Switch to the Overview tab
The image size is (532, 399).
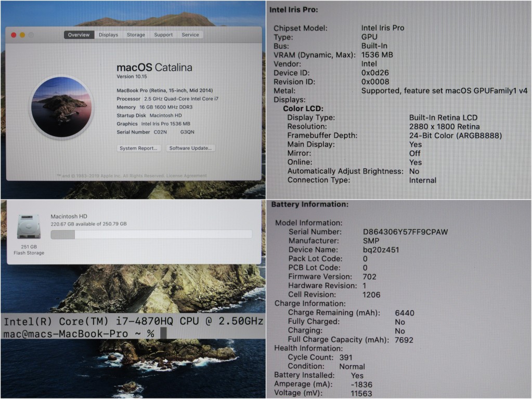coord(79,35)
